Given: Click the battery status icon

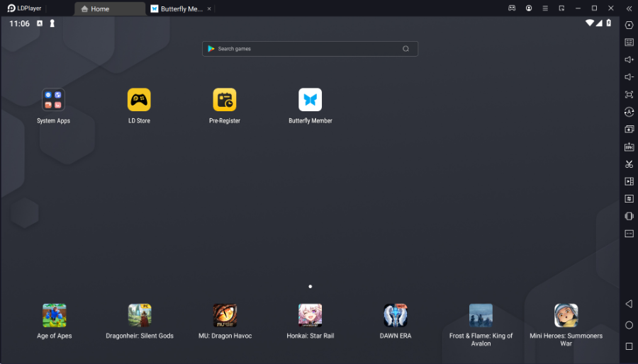Looking at the screenshot, I should [609, 23].
